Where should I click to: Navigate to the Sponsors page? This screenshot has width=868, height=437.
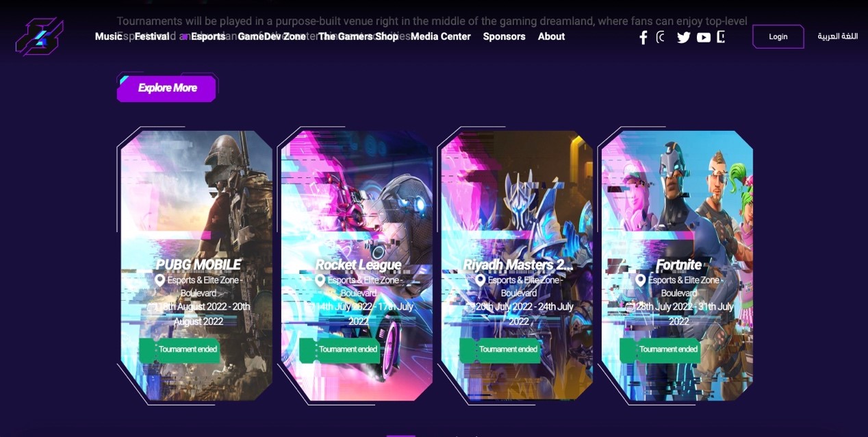tap(505, 36)
